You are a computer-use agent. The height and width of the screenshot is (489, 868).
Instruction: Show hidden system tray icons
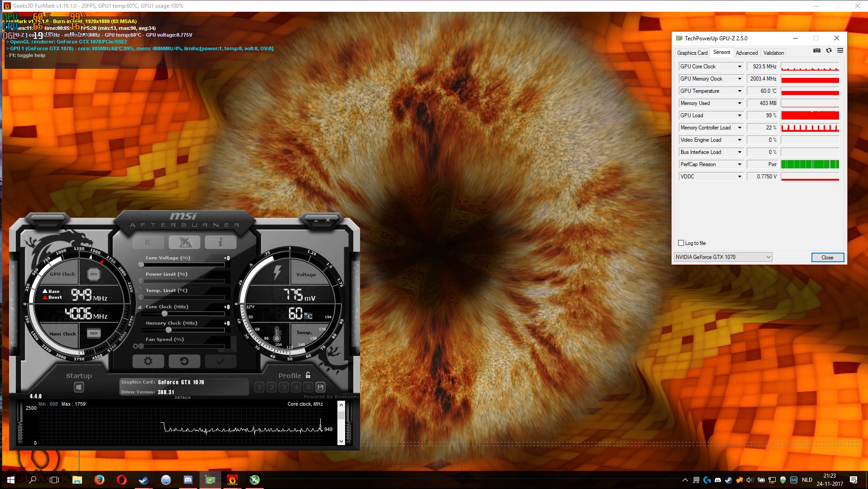click(x=685, y=480)
